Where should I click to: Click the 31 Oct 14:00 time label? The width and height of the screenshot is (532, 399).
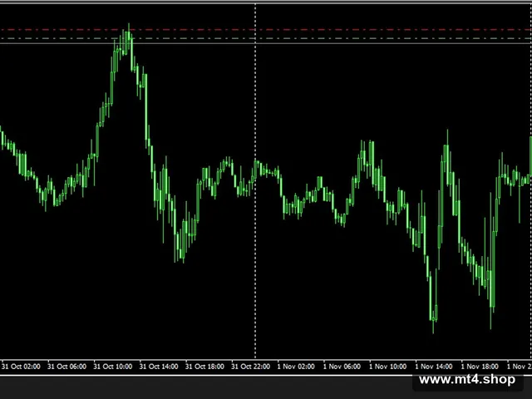159,367
